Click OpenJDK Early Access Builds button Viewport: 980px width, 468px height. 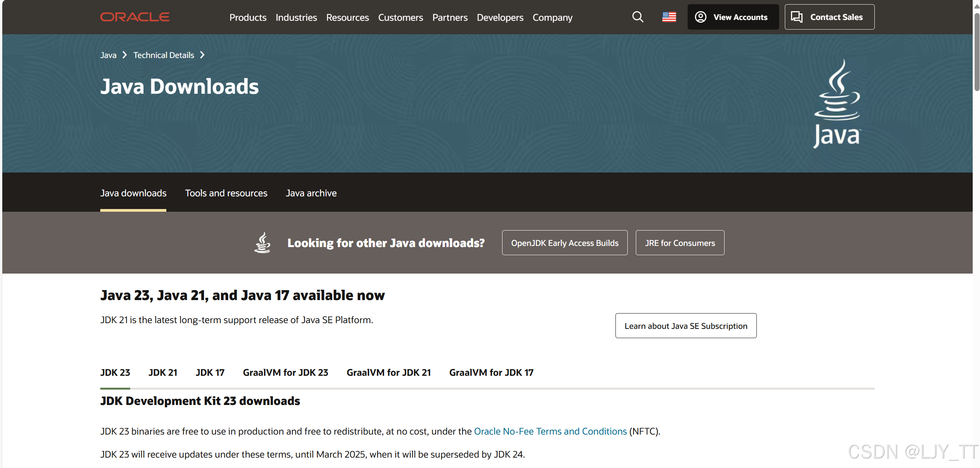[564, 243]
